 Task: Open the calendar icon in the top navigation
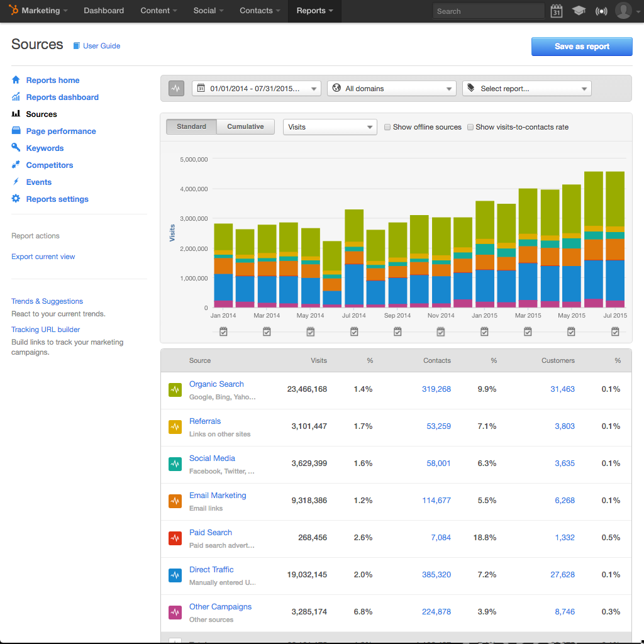click(x=556, y=11)
